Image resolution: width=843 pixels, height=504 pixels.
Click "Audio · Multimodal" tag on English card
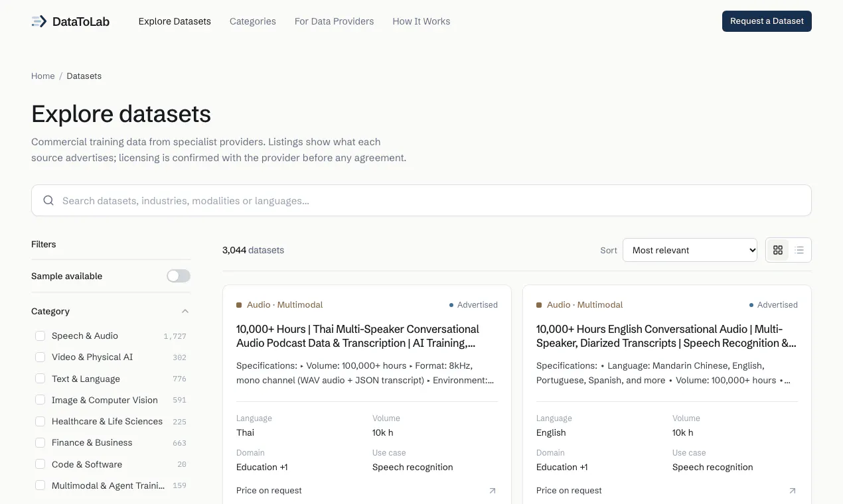coord(585,305)
